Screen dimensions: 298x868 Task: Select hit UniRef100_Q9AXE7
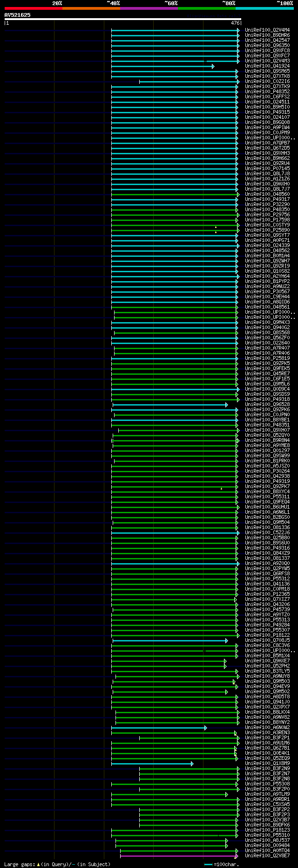tap(267, 661)
